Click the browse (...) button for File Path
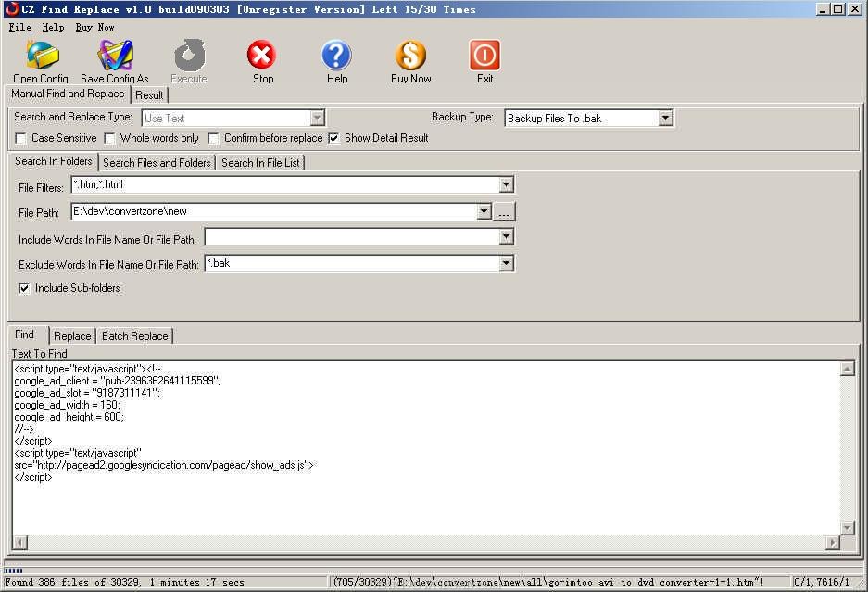The image size is (868, 592). click(x=504, y=212)
